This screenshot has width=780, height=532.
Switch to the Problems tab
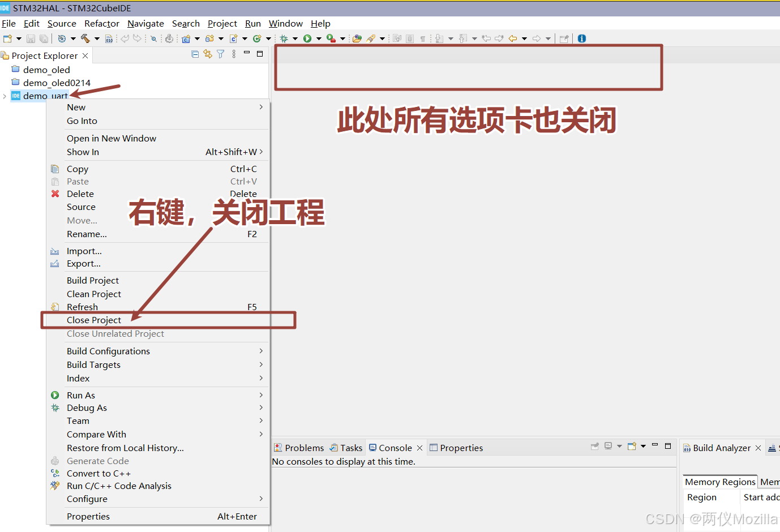pos(299,448)
